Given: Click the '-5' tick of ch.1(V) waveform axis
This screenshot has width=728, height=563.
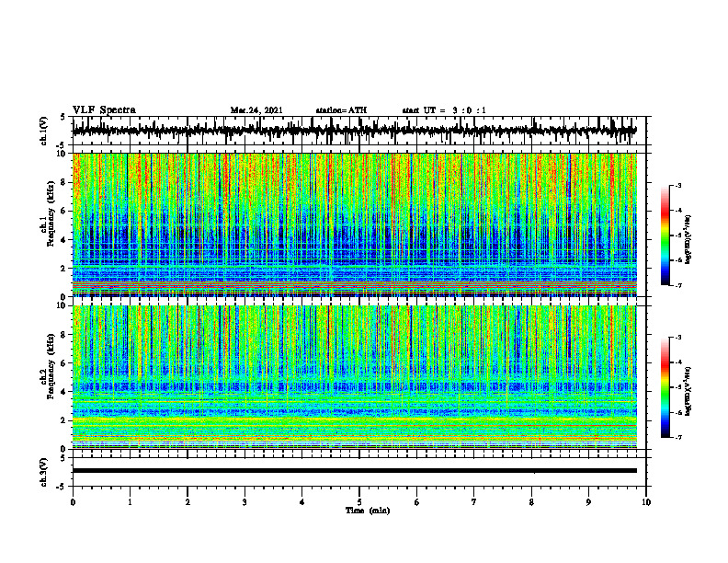Looking at the screenshot, I should (x=61, y=145).
